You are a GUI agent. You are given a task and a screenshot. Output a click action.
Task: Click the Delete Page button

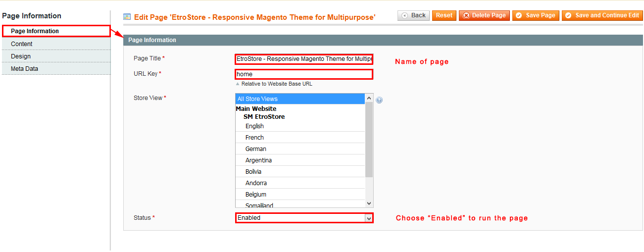pyautogui.click(x=484, y=15)
